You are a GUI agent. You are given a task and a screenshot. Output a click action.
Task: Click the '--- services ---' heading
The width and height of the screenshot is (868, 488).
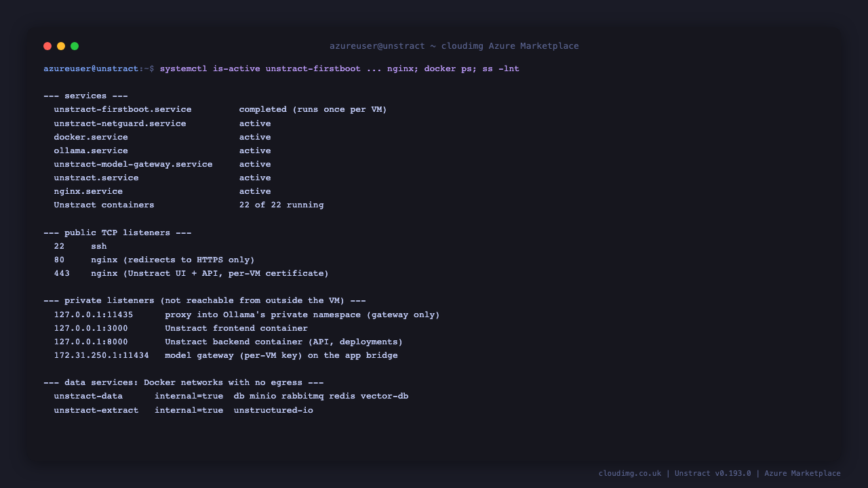tap(86, 96)
